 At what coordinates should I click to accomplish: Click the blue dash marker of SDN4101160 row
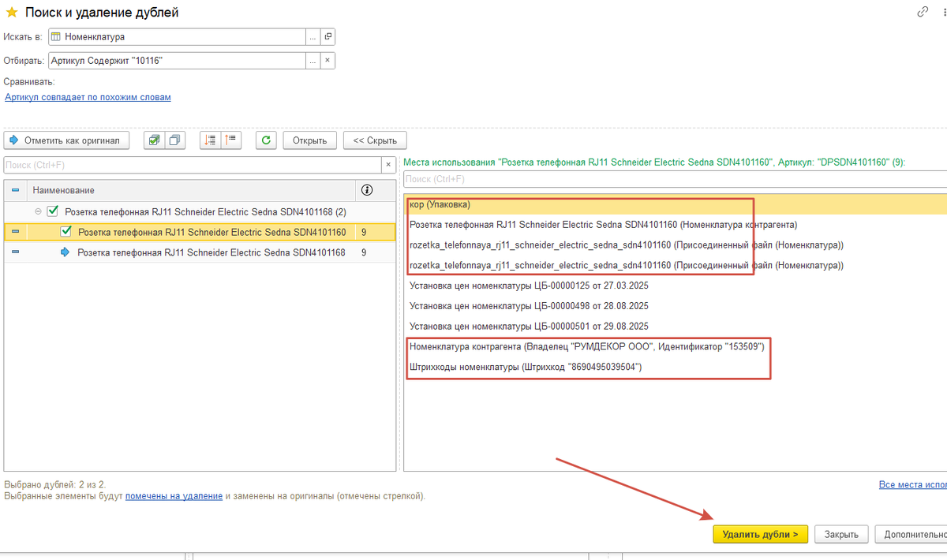16,232
